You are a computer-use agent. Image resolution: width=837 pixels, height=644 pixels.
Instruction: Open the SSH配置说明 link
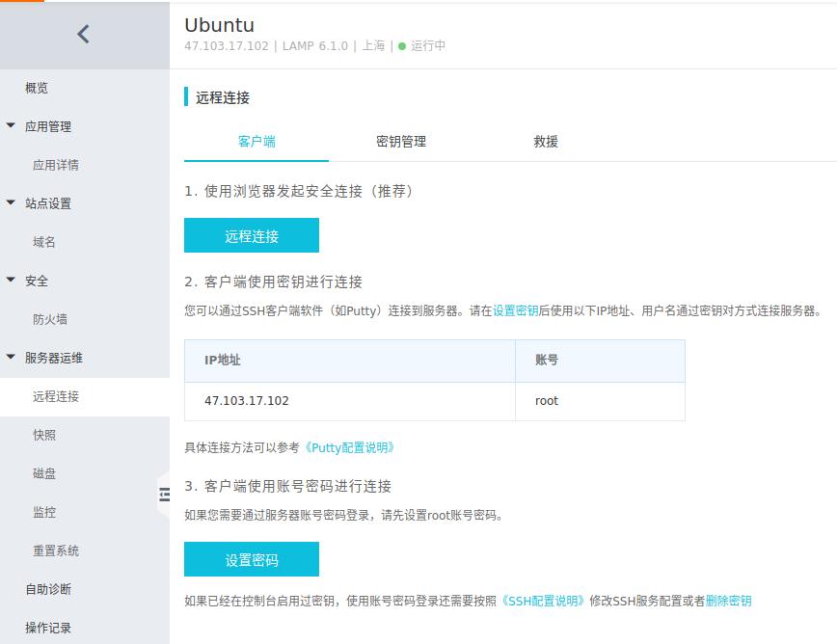(545, 601)
